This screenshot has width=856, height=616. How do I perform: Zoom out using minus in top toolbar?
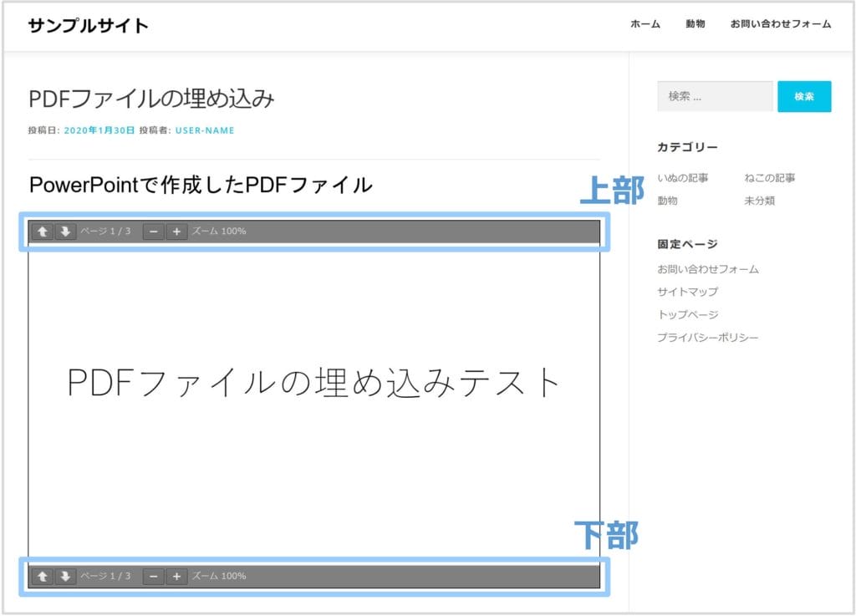coord(153,232)
